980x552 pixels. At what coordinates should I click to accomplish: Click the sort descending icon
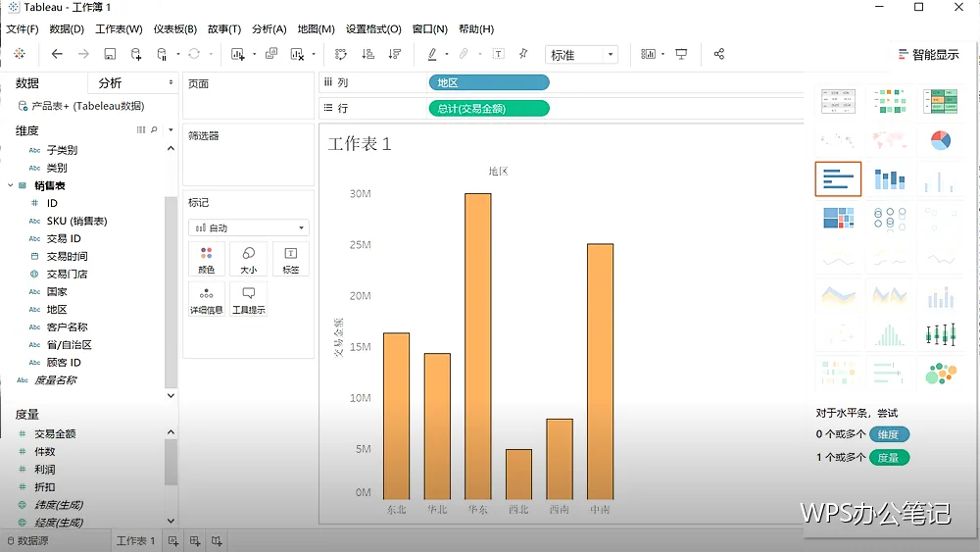pyautogui.click(x=394, y=54)
